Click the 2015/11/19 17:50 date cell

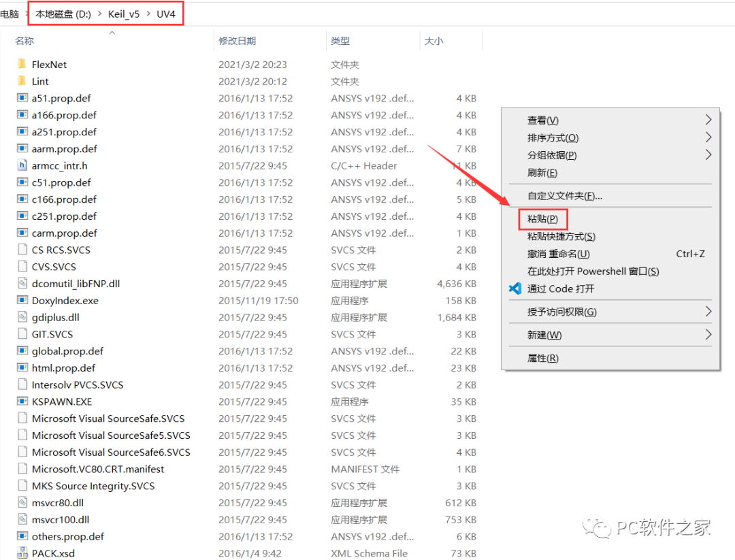tap(259, 301)
